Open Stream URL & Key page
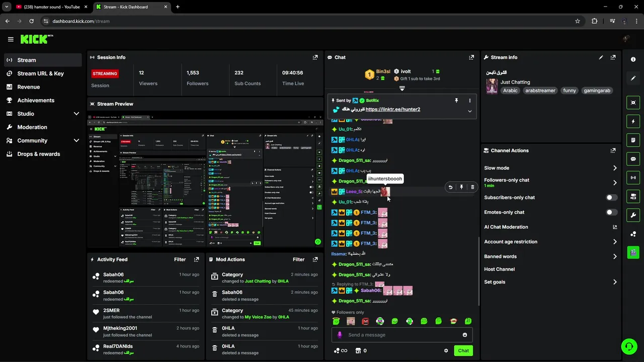Image resolution: width=644 pixels, height=362 pixels. pos(43,73)
